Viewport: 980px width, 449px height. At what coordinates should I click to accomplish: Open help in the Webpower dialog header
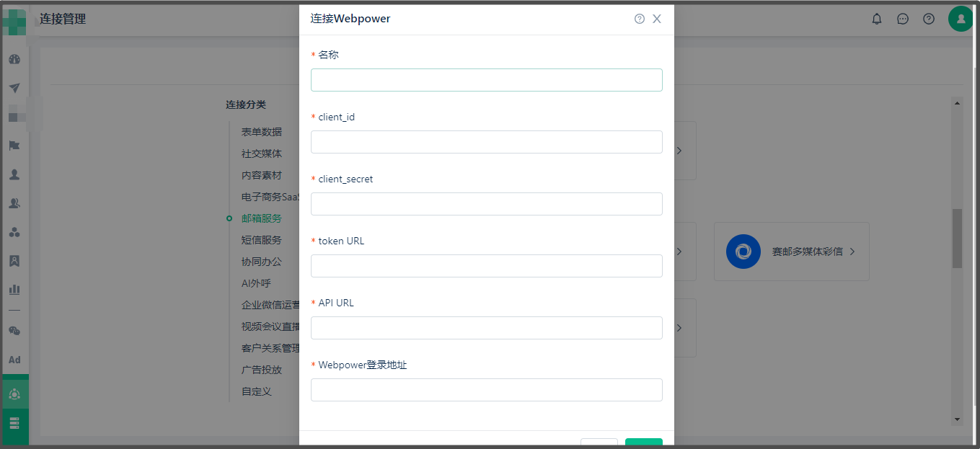pos(640,19)
